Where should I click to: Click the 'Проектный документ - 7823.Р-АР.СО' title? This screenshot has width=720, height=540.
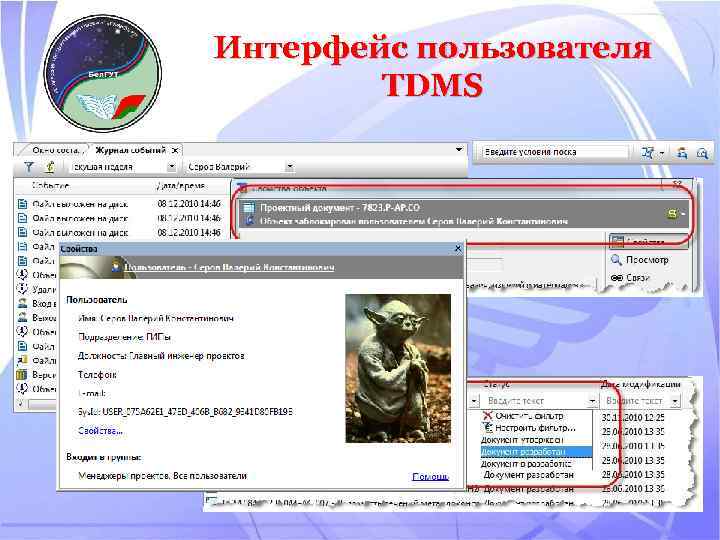pos(340,208)
